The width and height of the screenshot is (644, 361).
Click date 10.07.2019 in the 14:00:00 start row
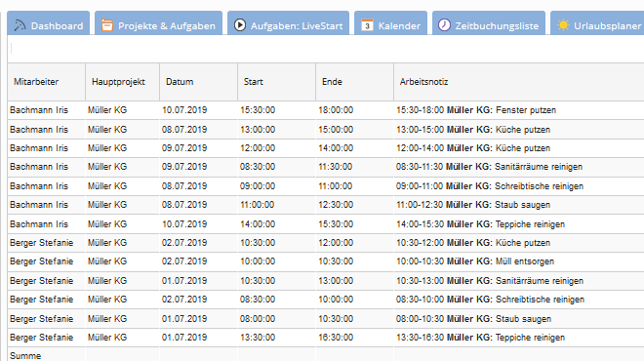[184, 224]
